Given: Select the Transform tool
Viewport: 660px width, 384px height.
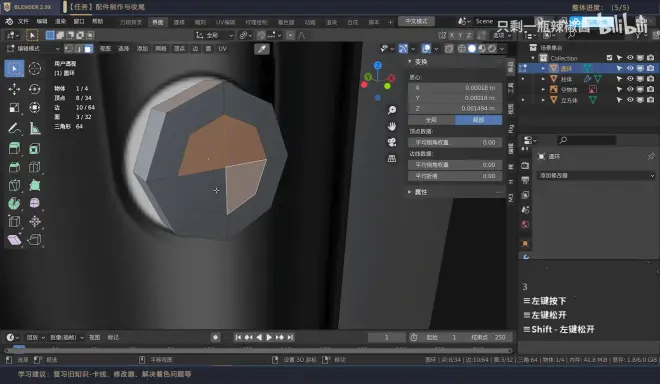Looking at the screenshot, I should tap(35, 108).
